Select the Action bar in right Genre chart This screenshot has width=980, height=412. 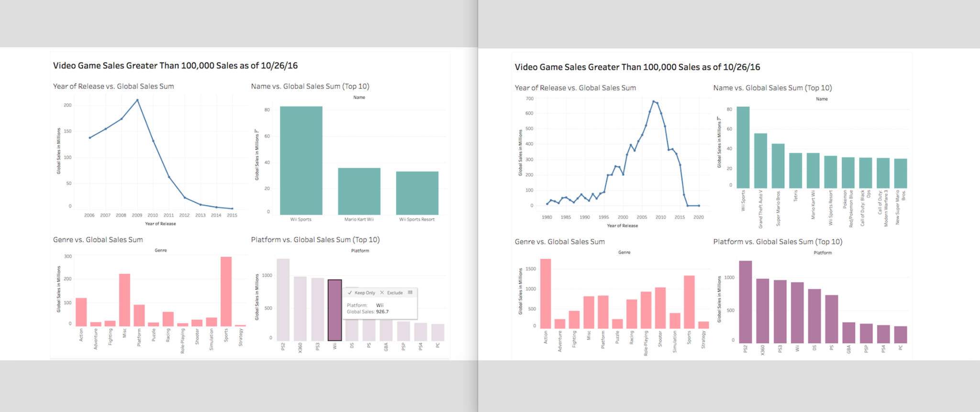click(546, 293)
